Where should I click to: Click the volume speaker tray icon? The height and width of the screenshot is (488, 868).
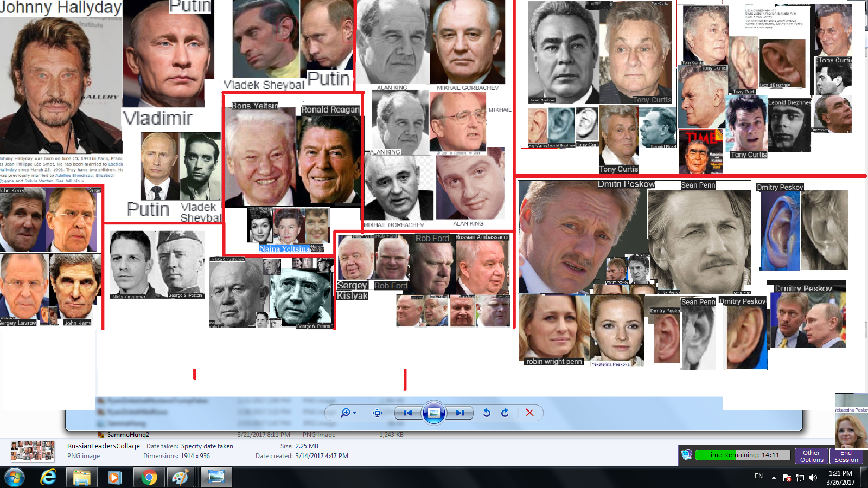[813, 478]
